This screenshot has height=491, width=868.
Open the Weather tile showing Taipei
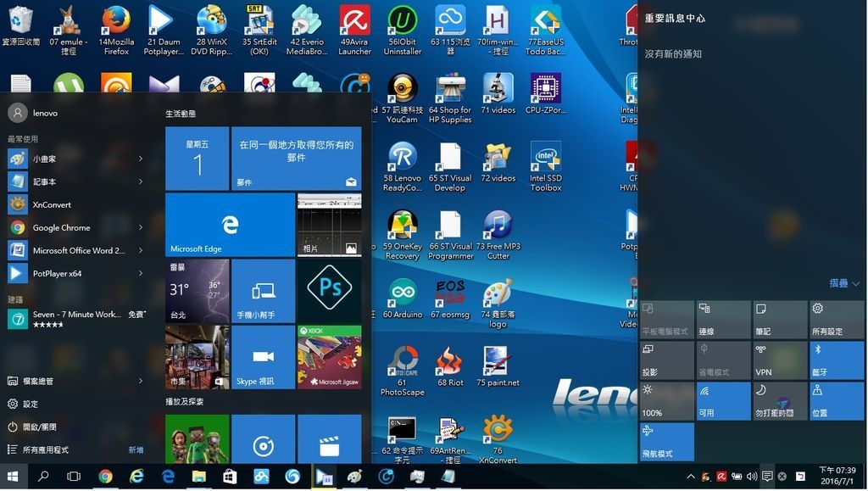tap(197, 291)
